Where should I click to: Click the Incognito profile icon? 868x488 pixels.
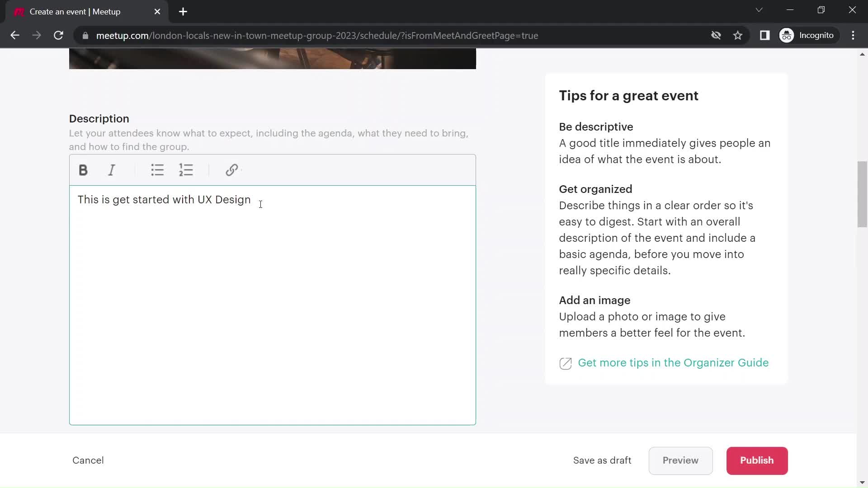click(x=789, y=36)
